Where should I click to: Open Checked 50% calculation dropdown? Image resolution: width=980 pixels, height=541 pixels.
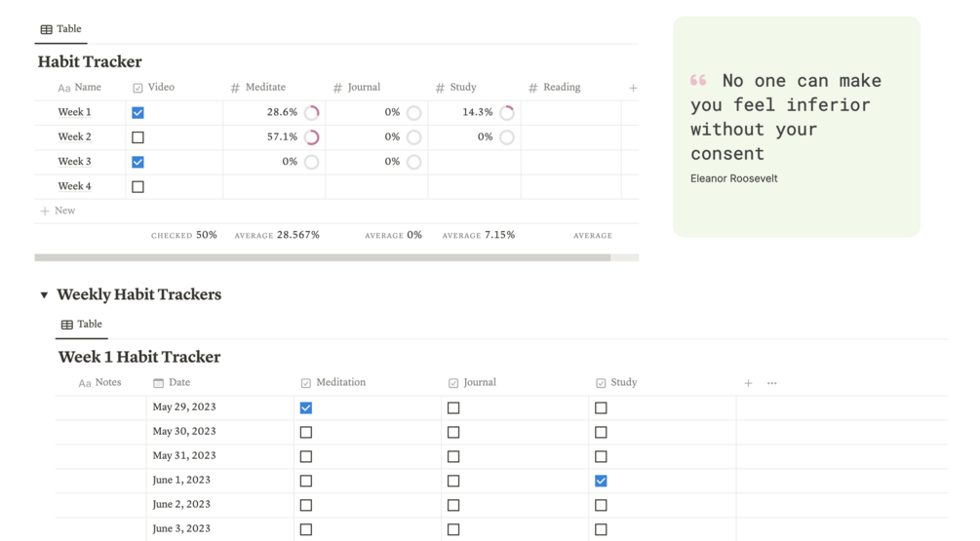[x=184, y=235]
